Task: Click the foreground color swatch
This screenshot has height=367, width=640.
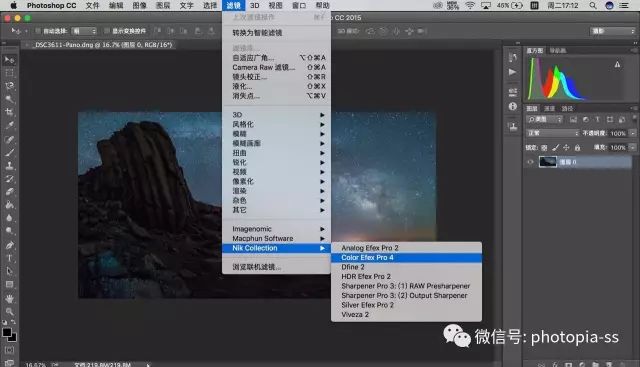Action: coord(7,332)
